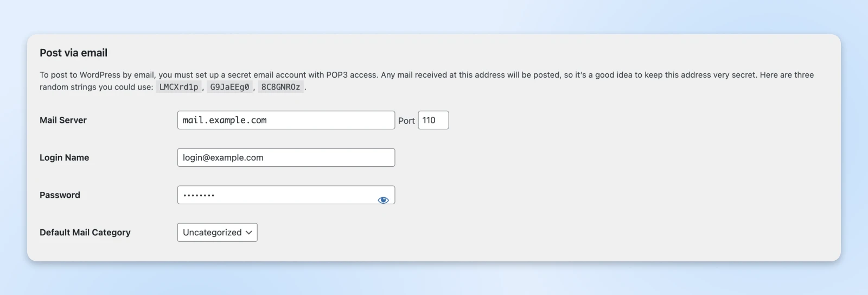Open the Uncategorized category dropdown
This screenshot has width=868, height=295.
tap(217, 233)
